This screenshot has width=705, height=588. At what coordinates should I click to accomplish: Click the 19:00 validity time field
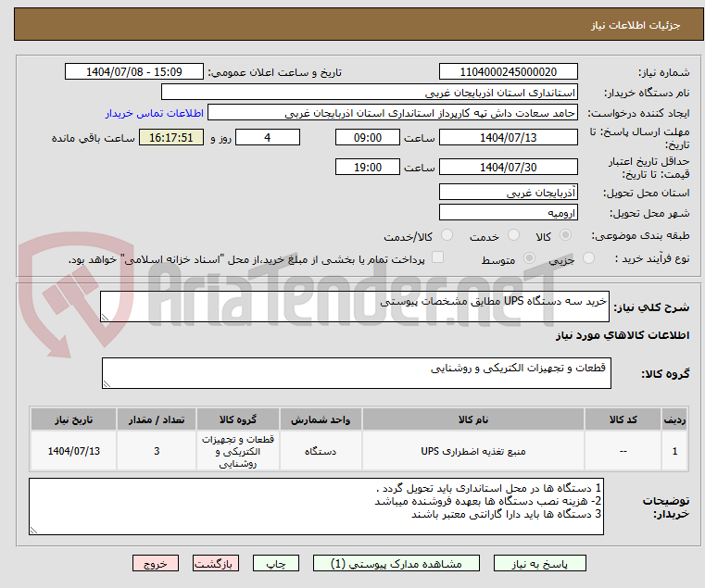(368, 168)
